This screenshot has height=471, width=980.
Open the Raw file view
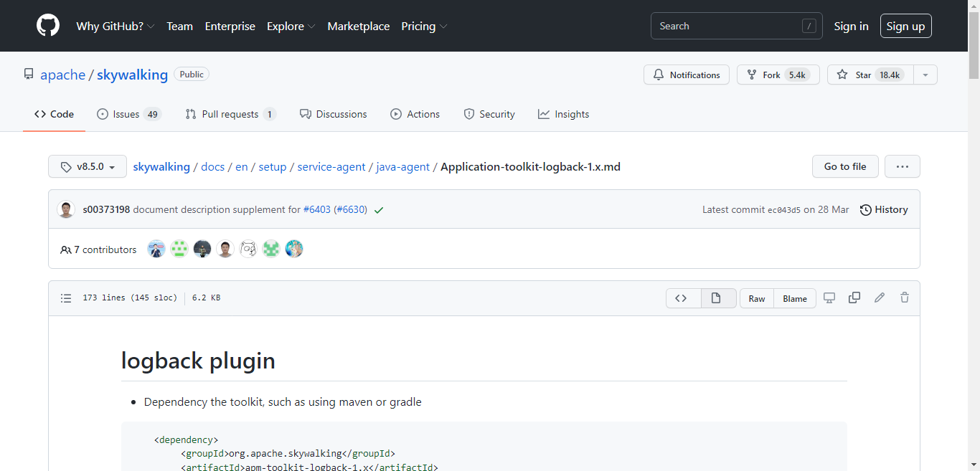point(757,298)
